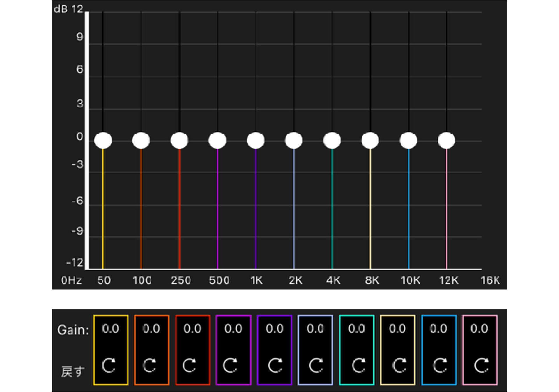Reset the orange 100Hz band gain

click(x=150, y=366)
